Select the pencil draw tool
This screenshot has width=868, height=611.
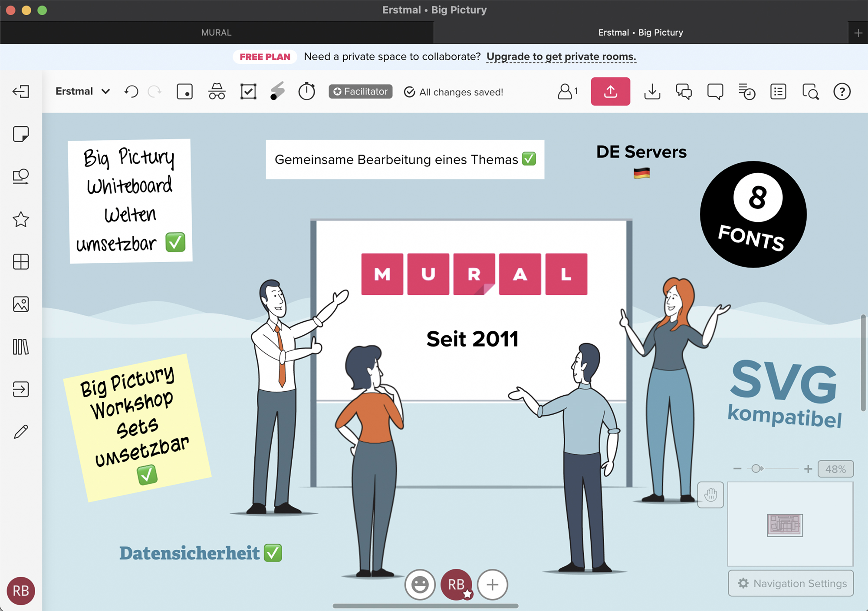click(x=21, y=432)
